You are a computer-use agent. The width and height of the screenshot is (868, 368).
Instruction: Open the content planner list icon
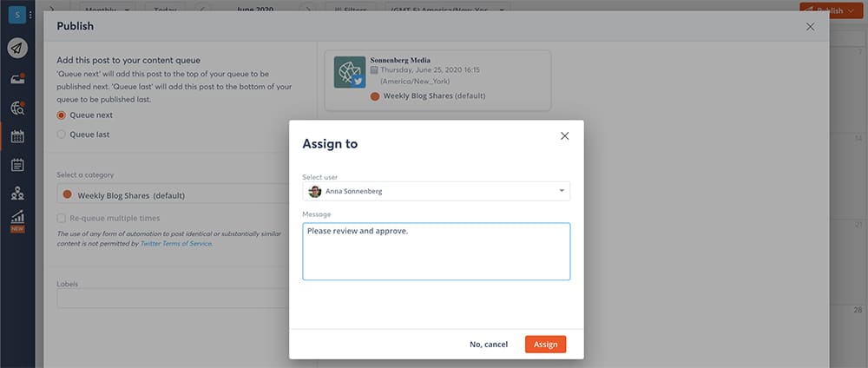point(17,165)
